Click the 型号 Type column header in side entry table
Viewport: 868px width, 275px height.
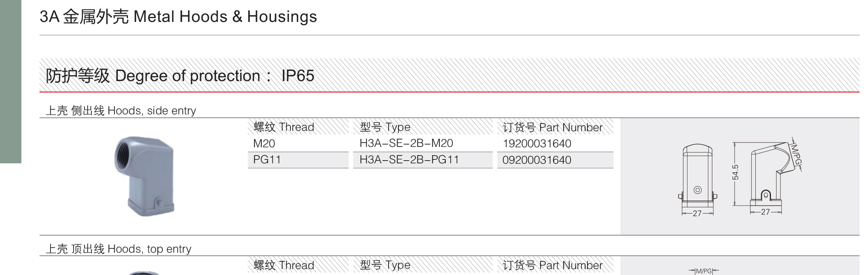coord(385,127)
